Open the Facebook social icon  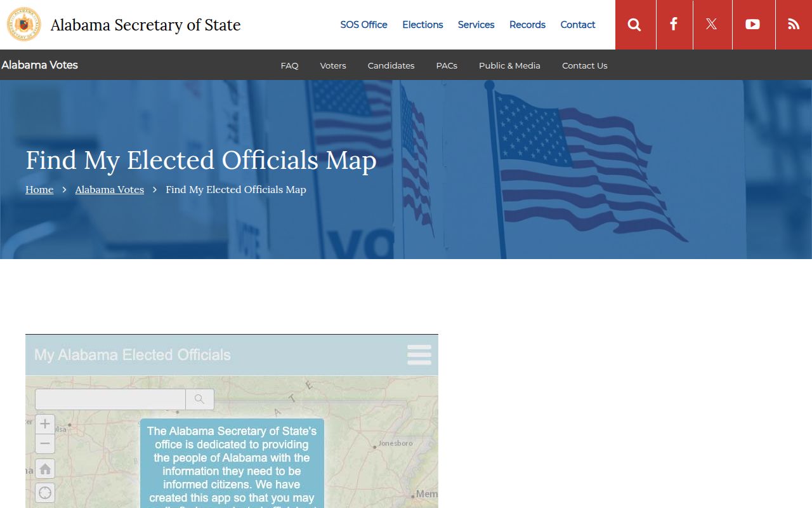(674, 25)
